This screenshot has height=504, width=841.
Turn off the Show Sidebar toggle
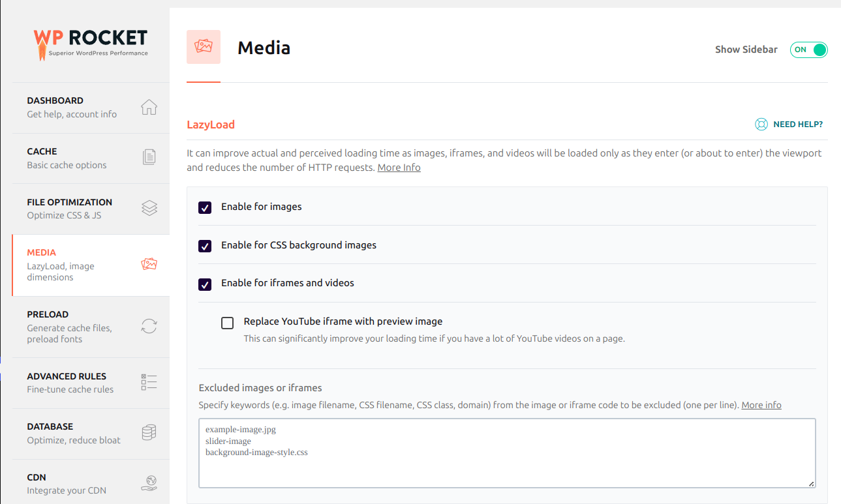809,50
